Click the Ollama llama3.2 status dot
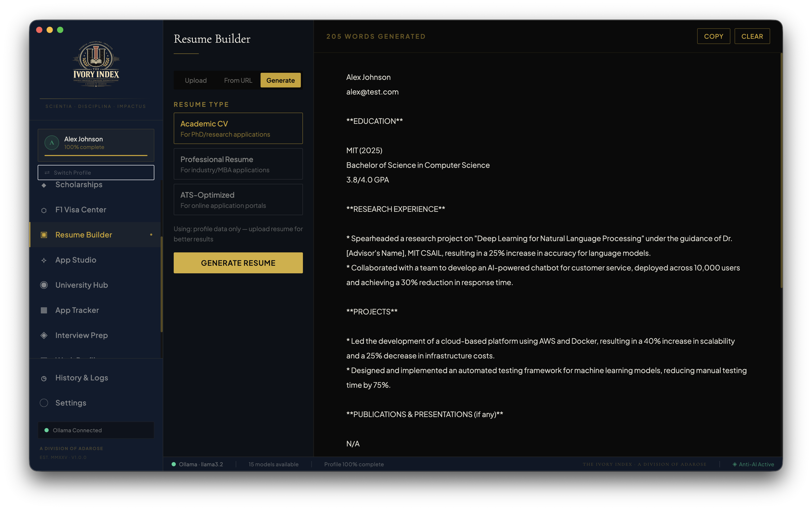812x510 pixels. coord(173,464)
